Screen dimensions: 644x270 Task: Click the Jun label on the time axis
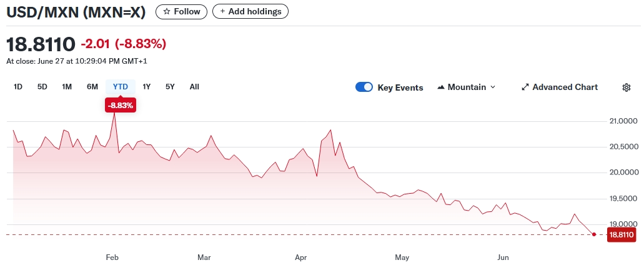[503, 257]
